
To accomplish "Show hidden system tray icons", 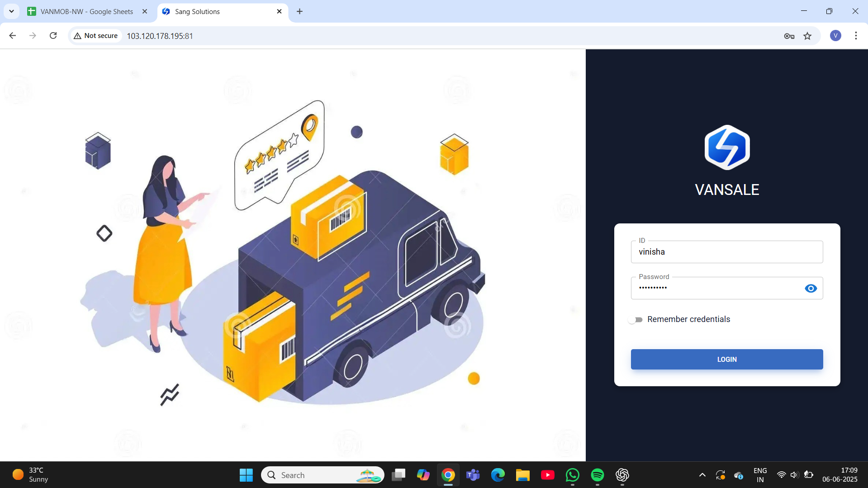I will pyautogui.click(x=702, y=475).
